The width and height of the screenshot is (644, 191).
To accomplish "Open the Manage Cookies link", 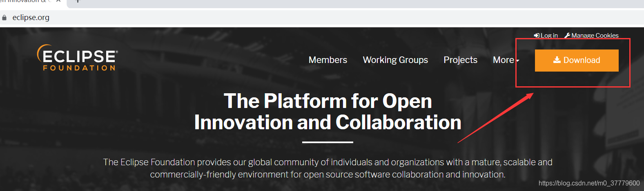I will click(591, 36).
